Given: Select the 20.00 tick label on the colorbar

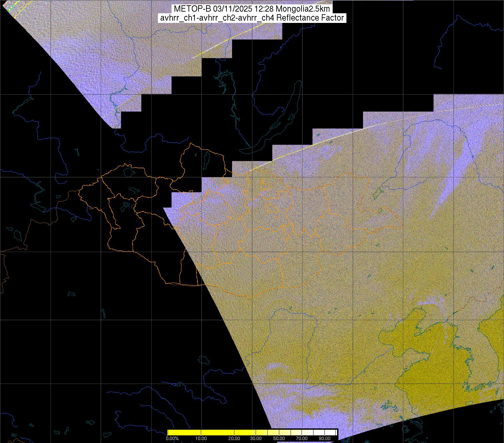Looking at the screenshot, I should 235,439.
